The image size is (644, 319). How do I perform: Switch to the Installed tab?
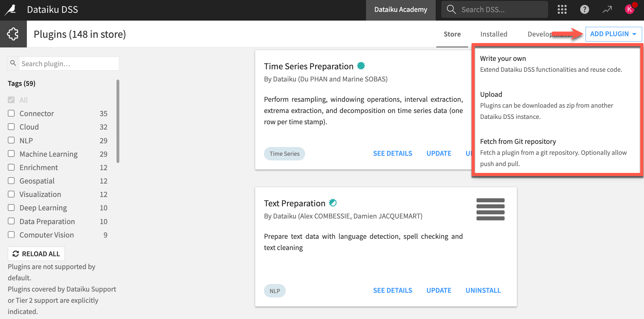(493, 34)
